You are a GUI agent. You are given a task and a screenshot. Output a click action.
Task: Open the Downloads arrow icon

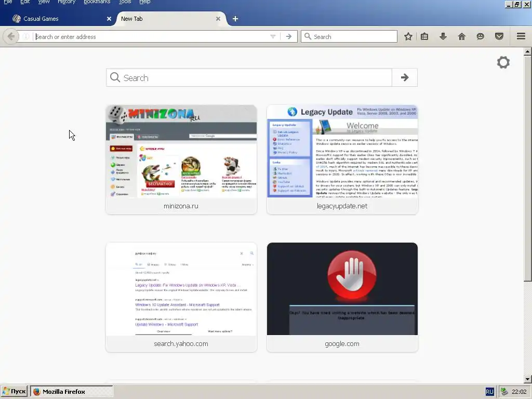tap(443, 36)
